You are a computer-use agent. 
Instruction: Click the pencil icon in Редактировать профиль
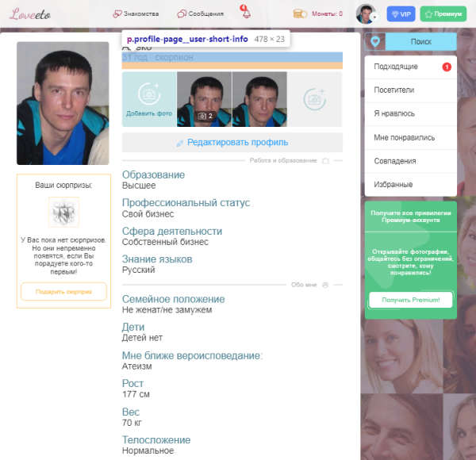click(180, 143)
